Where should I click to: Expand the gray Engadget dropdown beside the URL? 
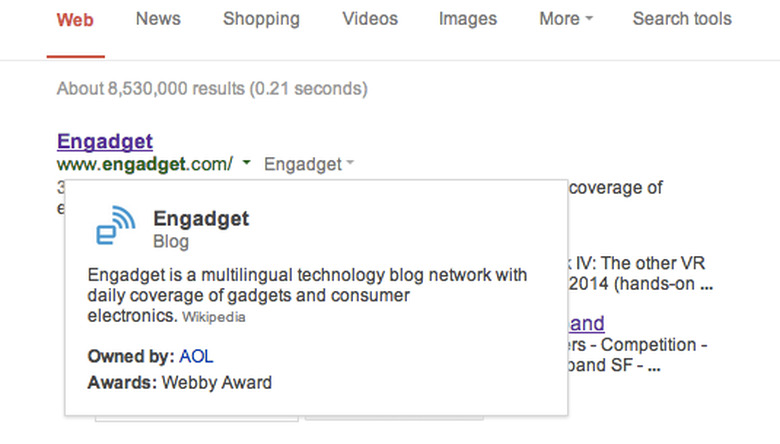pos(309,164)
